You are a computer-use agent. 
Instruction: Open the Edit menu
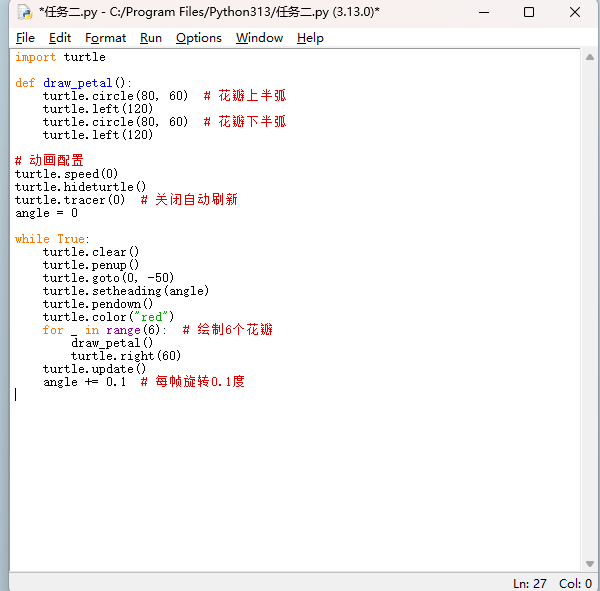coord(60,38)
